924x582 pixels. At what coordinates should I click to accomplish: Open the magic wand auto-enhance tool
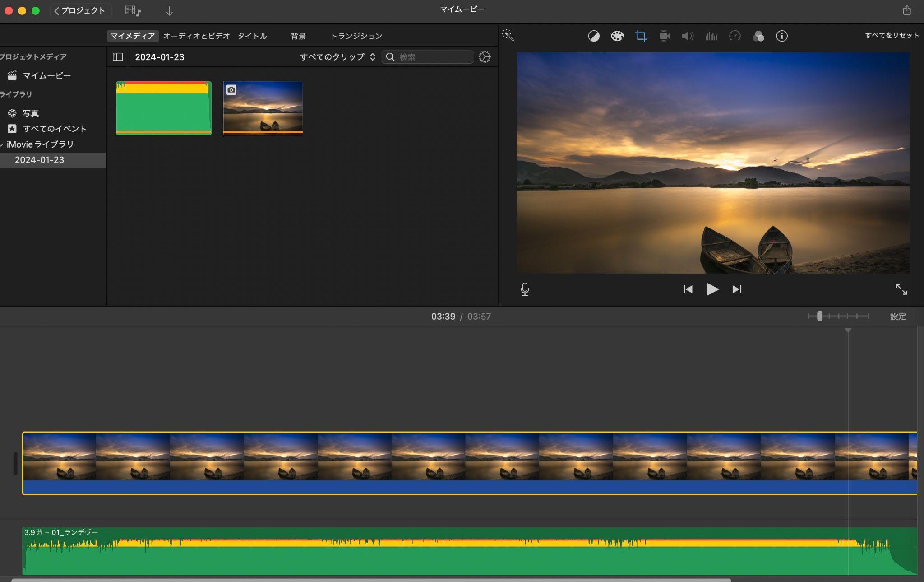point(508,36)
